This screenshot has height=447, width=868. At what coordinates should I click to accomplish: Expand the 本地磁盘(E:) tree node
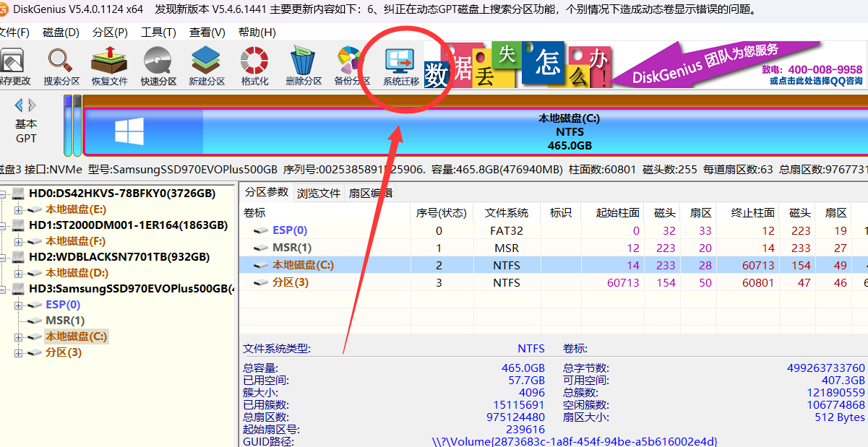pyautogui.click(x=18, y=211)
